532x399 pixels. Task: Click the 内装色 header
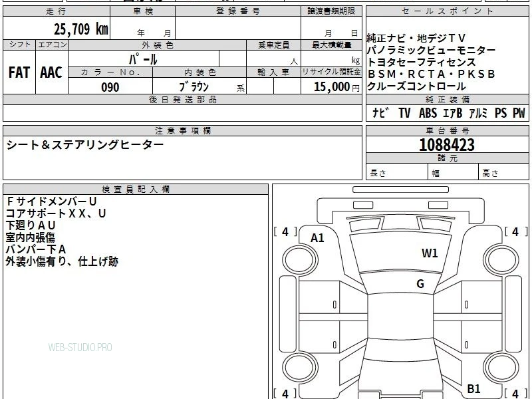pyautogui.click(x=200, y=72)
